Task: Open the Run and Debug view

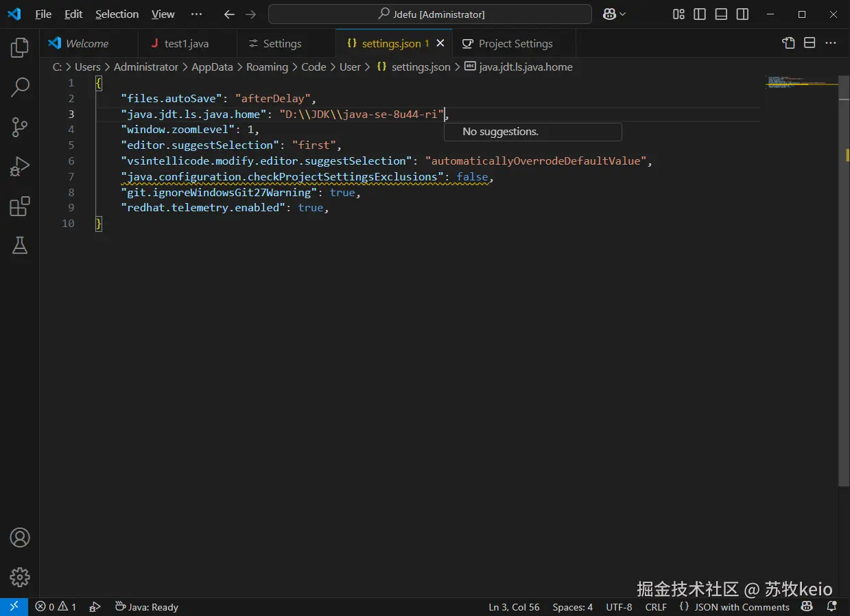Action: (20, 167)
